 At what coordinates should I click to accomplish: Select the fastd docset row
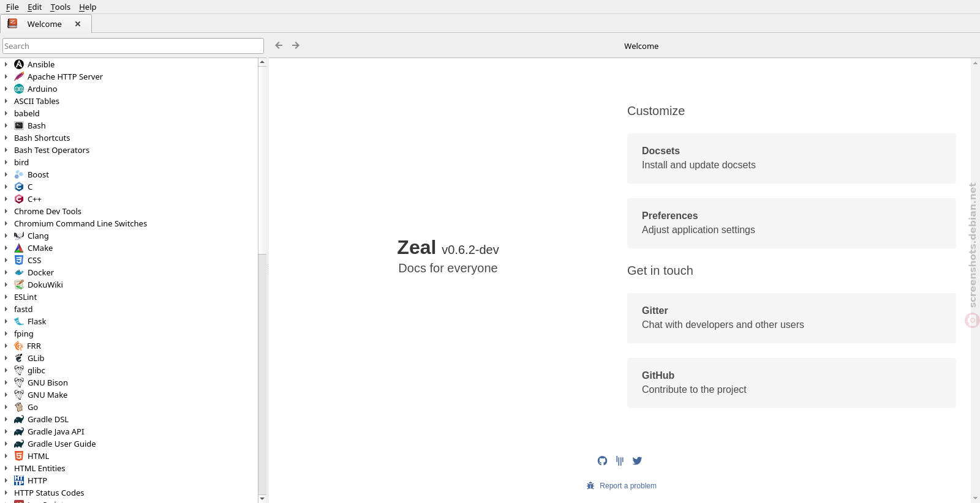(x=129, y=309)
